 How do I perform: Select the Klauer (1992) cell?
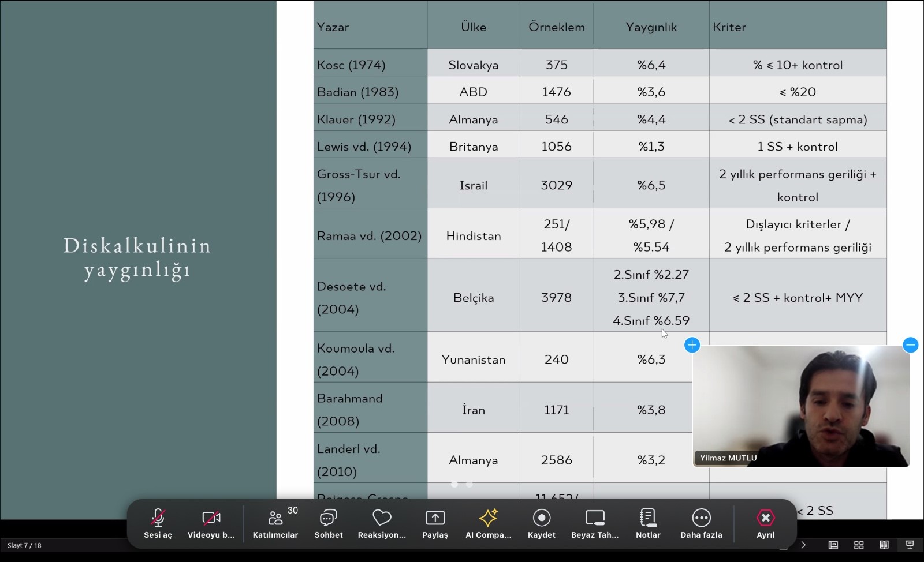[x=370, y=117]
